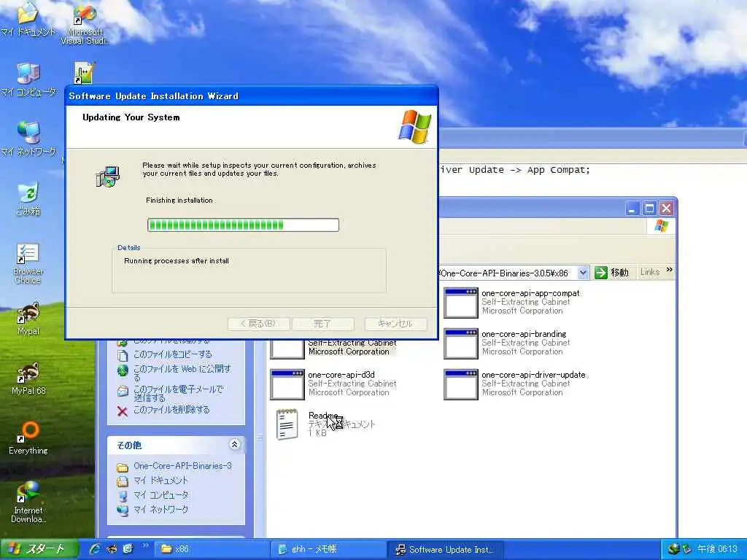Open the Notepad++ desktop shortcut icon
This screenshot has height=560, width=747.
click(x=85, y=73)
